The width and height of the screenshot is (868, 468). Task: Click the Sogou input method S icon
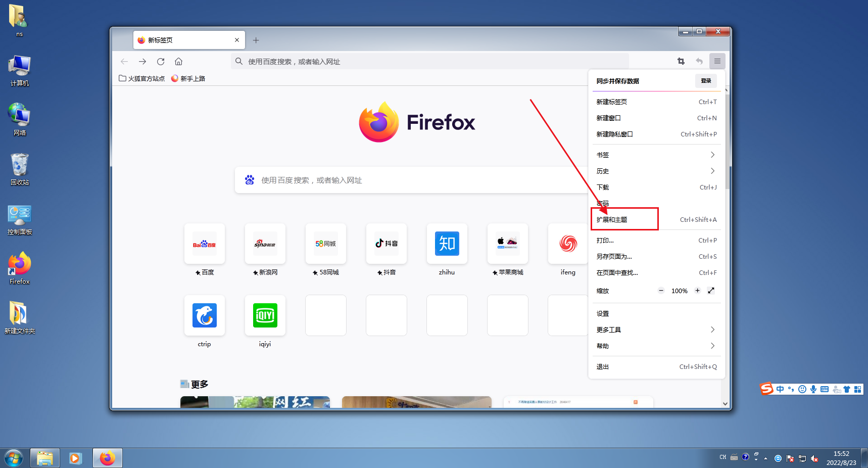[x=767, y=389]
